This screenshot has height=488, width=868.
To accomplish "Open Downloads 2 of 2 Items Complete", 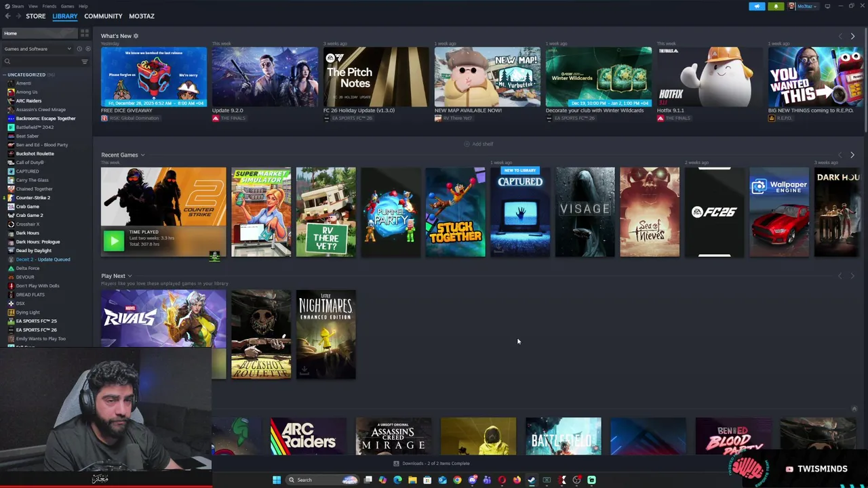I will [x=435, y=464].
